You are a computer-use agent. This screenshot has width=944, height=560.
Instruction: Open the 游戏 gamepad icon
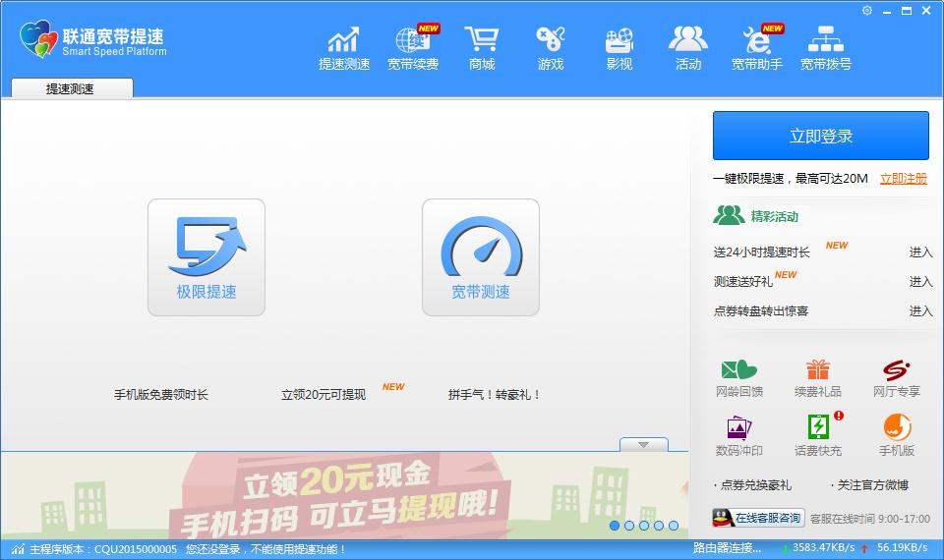point(551,48)
